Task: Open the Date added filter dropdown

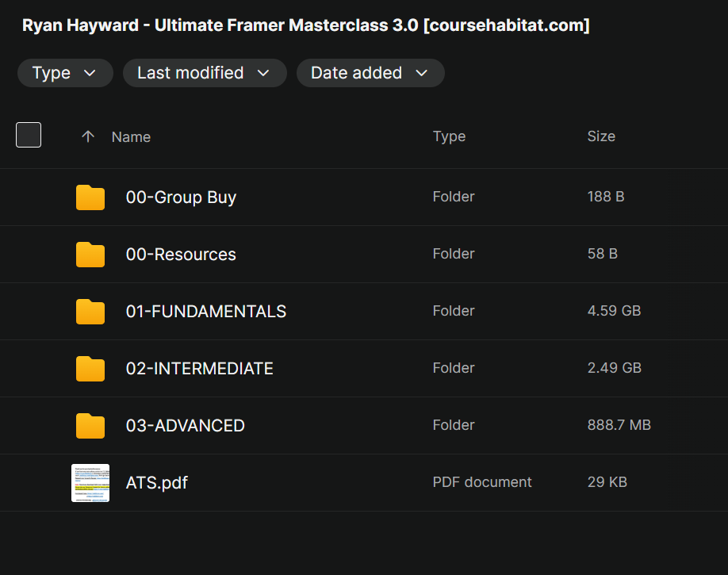Action: 370,73
